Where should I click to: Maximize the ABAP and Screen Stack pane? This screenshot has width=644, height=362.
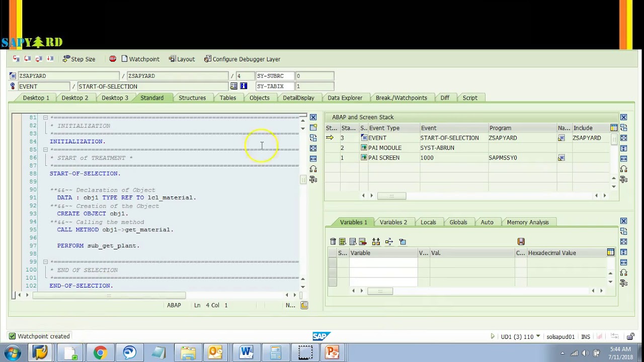click(623, 138)
